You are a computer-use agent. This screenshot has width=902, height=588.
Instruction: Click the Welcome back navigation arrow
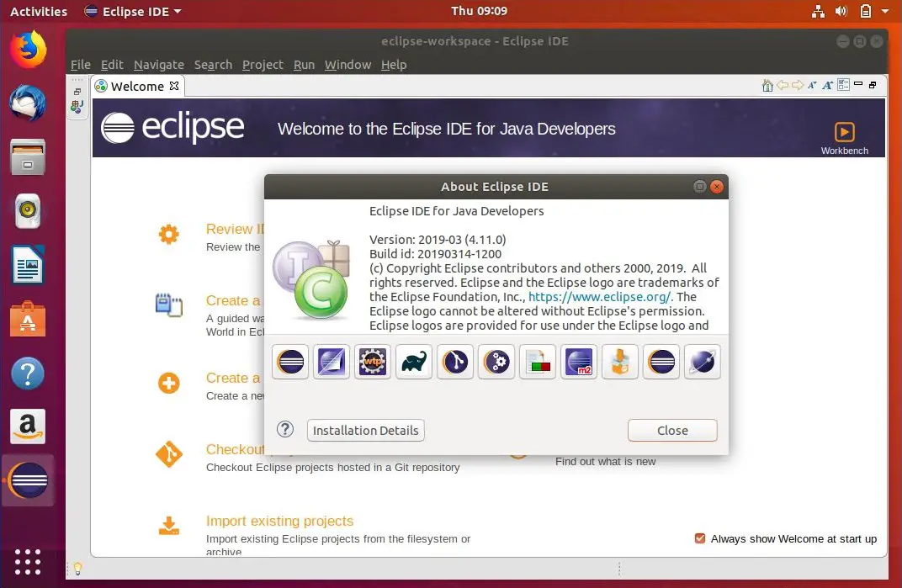pyautogui.click(x=783, y=85)
